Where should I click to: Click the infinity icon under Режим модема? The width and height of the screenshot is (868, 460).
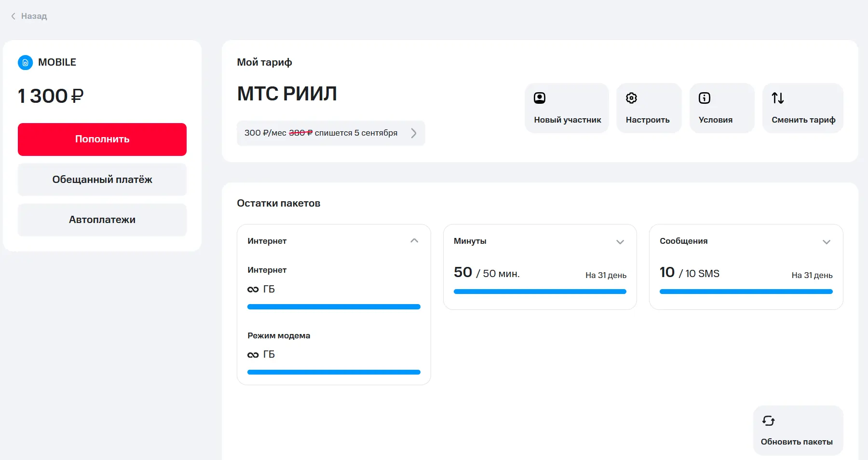tap(253, 355)
